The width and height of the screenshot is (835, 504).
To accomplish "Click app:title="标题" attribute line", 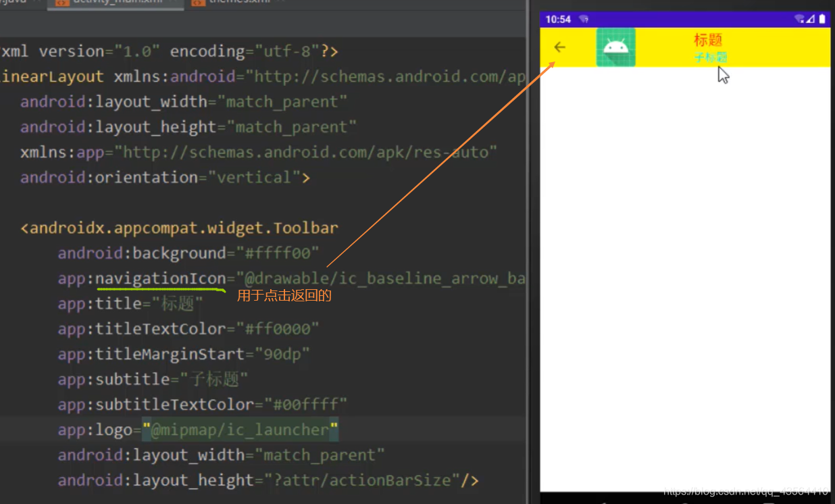I will click(x=130, y=303).
